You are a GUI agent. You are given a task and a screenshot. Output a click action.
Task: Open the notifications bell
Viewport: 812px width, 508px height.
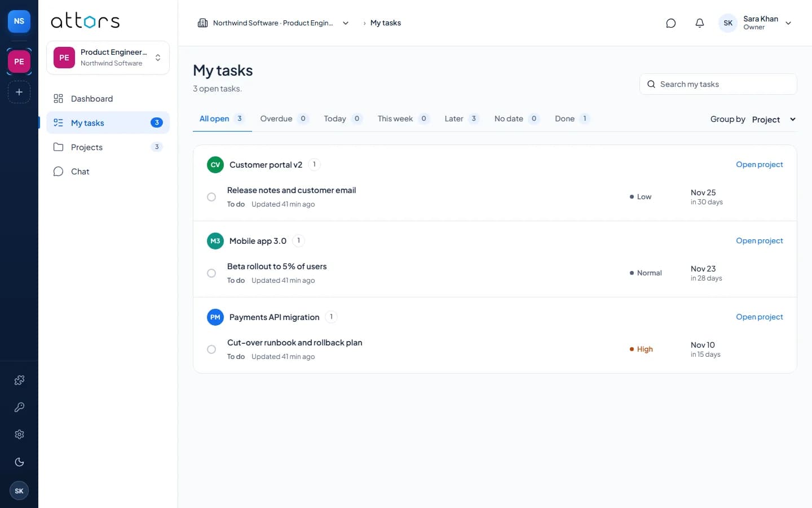click(x=699, y=23)
